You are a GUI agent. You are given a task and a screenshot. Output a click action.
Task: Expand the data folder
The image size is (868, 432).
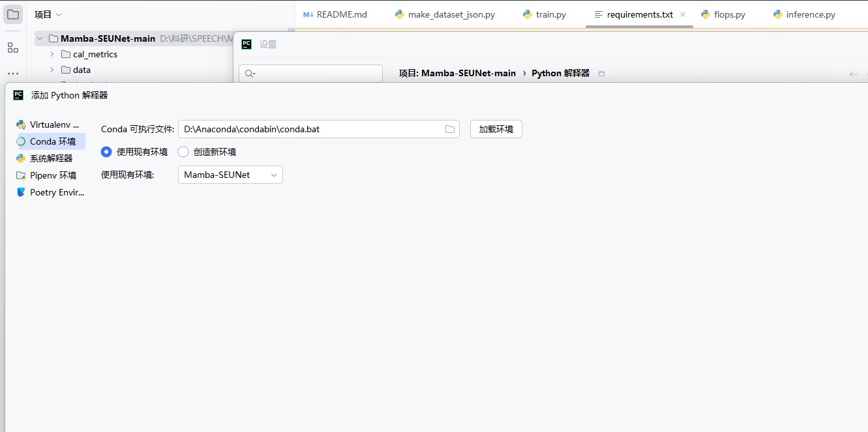coord(52,70)
